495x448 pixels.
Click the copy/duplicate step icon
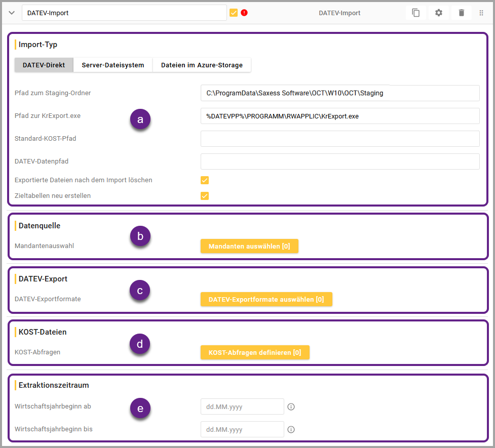(415, 13)
